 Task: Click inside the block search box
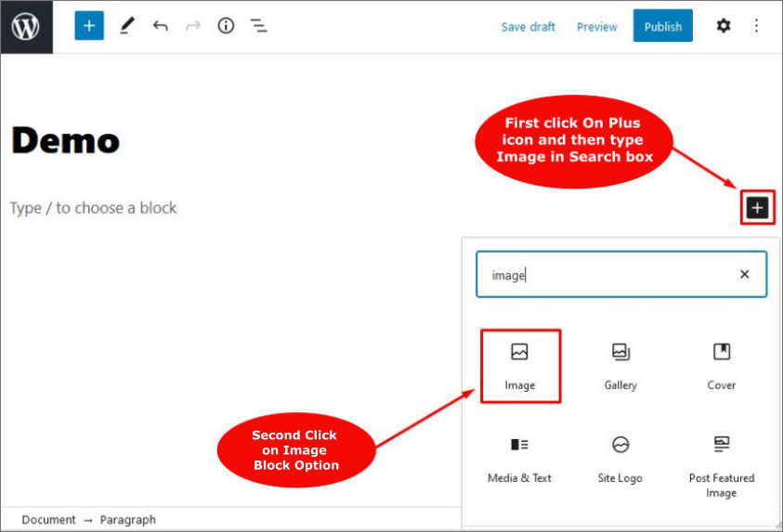coord(604,275)
